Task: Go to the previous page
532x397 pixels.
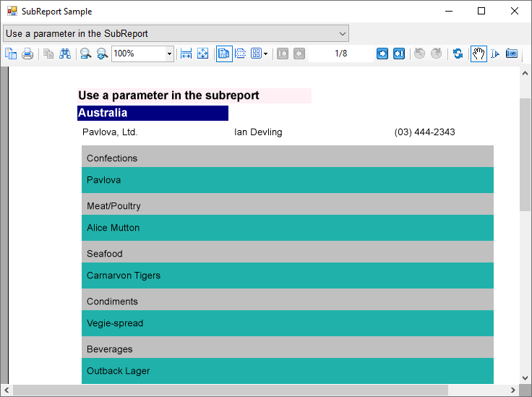Action: [x=299, y=54]
